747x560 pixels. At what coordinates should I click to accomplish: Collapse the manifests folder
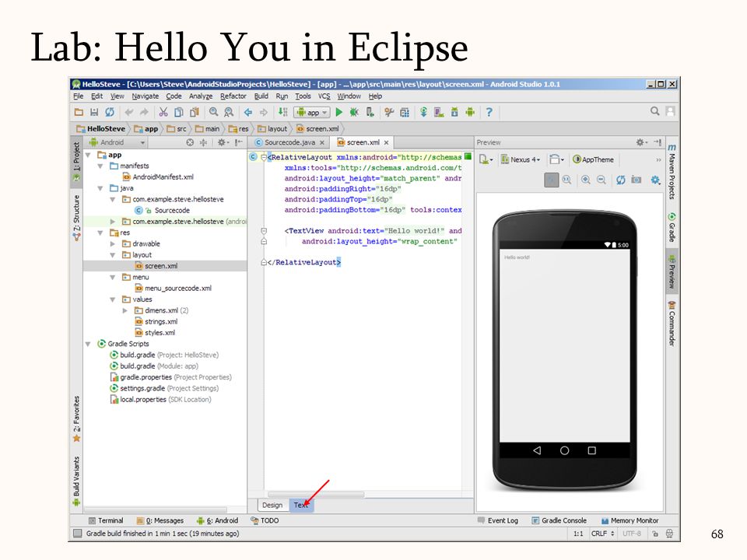(x=100, y=166)
